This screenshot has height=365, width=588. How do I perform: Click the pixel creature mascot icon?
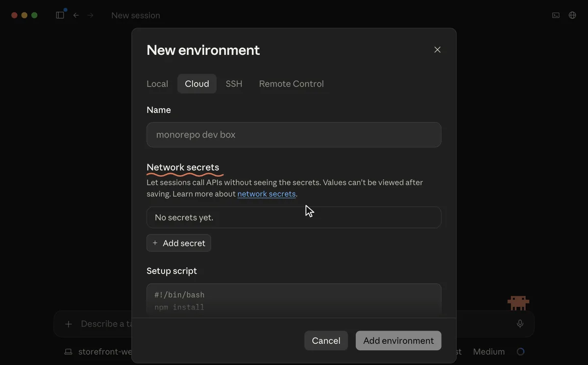[518, 303]
